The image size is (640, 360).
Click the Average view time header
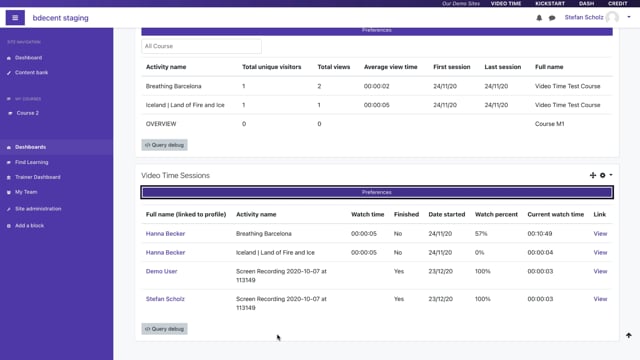391,67
